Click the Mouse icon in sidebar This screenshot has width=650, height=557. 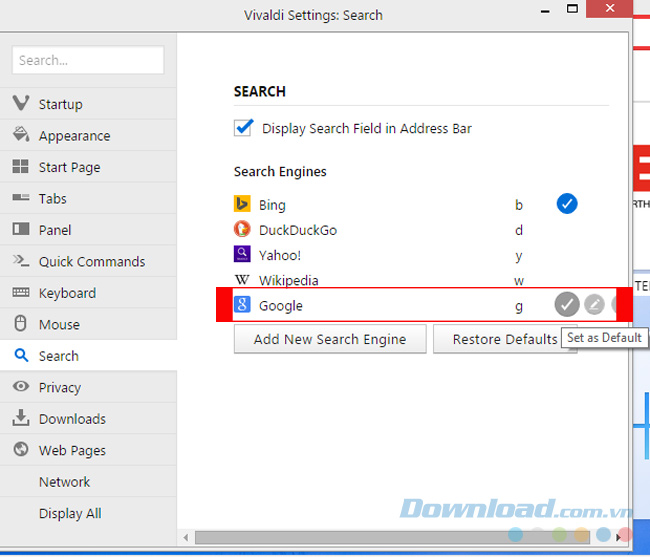pyautogui.click(x=20, y=324)
